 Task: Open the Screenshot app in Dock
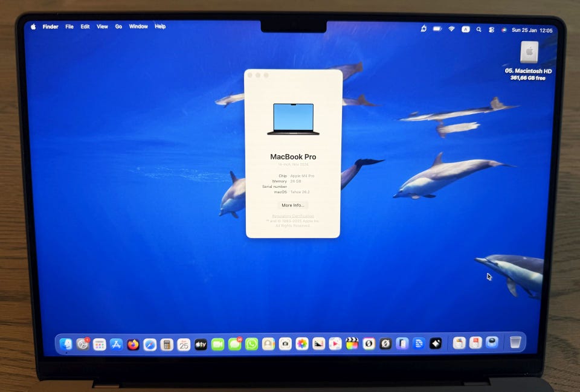(285, 344)
